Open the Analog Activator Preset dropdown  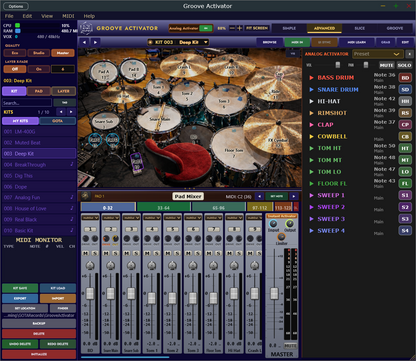point(377,54)
